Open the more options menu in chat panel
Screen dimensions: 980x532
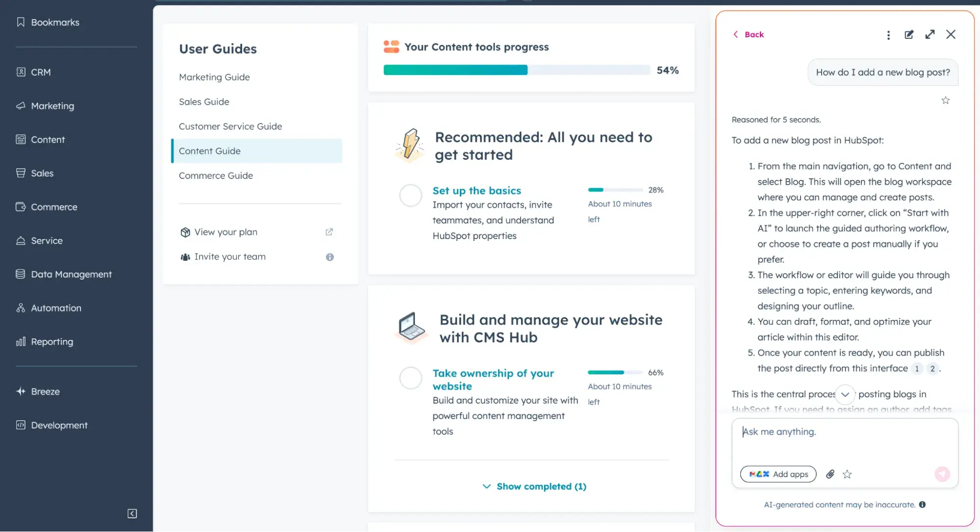888,34
